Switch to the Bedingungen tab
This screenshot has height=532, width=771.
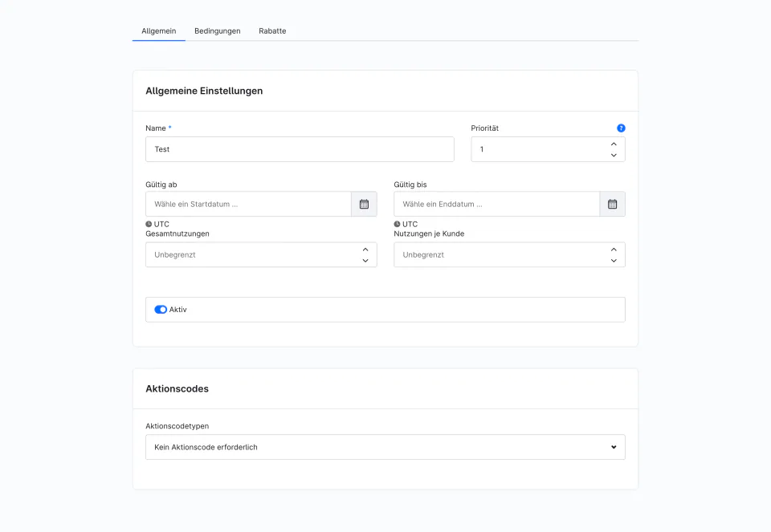click(218, 31)
